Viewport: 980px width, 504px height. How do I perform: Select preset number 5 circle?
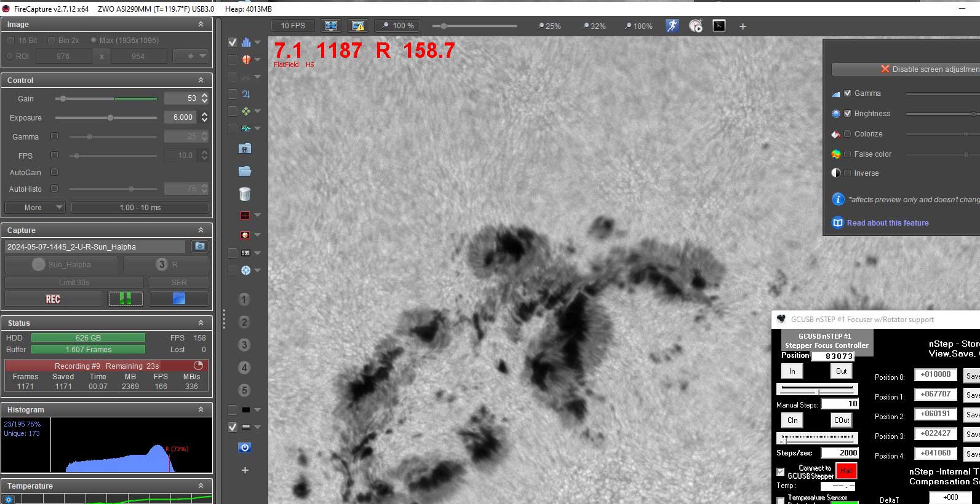[244, 390]
